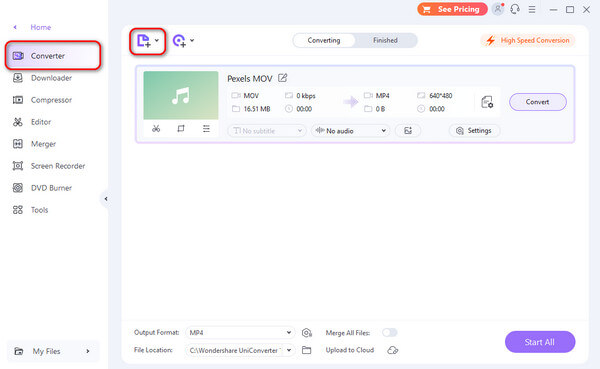Toggle Merge All Files switch

[390, 333]
